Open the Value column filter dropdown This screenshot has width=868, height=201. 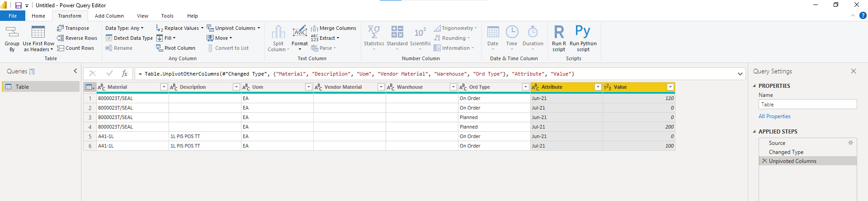pos(670,87)
